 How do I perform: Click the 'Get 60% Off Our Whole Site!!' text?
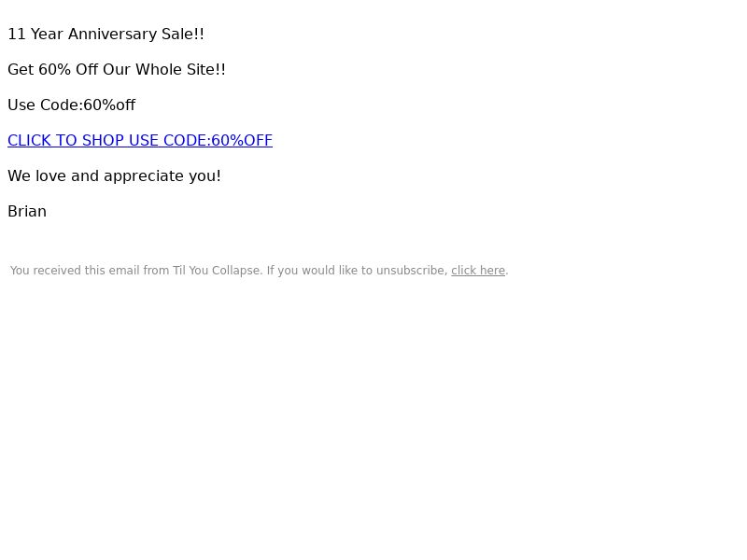click(x=117, y=69)
